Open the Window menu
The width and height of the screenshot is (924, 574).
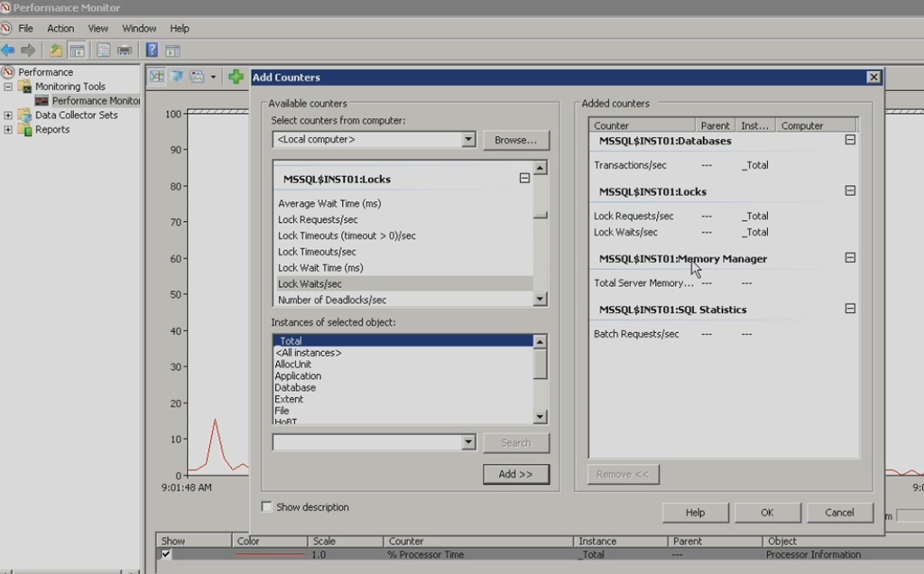coord(139,28)
